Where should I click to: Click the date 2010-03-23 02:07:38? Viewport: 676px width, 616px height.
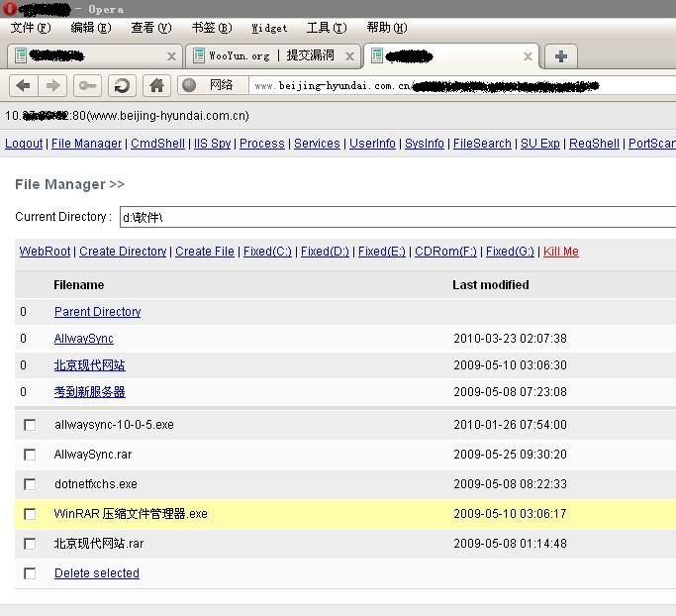point(510,339)
